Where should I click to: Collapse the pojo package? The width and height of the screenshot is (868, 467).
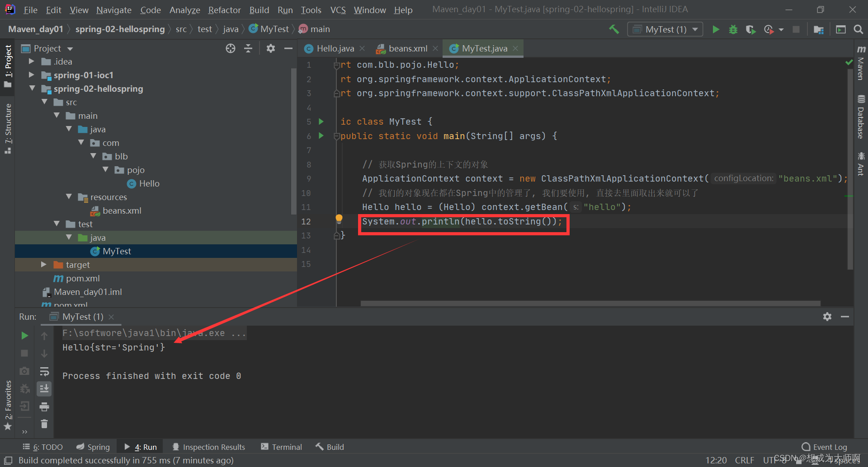click(105, 170)
